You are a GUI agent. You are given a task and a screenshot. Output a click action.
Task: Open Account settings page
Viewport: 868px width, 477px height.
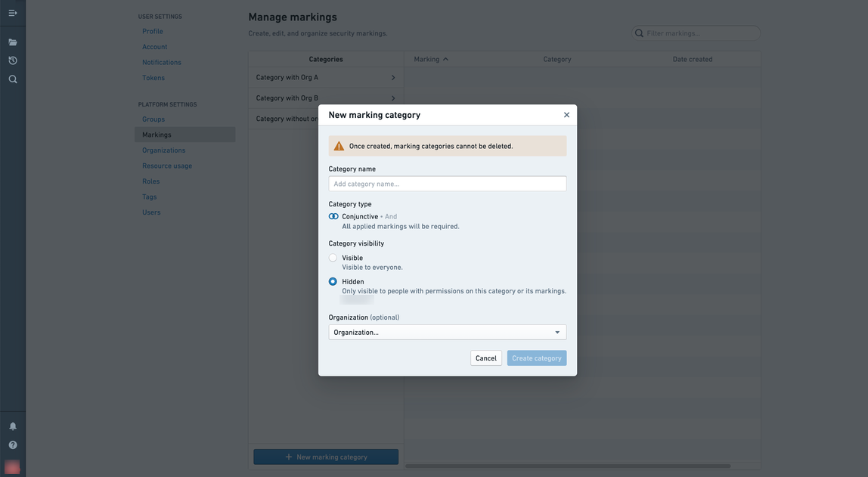(154, 46)
